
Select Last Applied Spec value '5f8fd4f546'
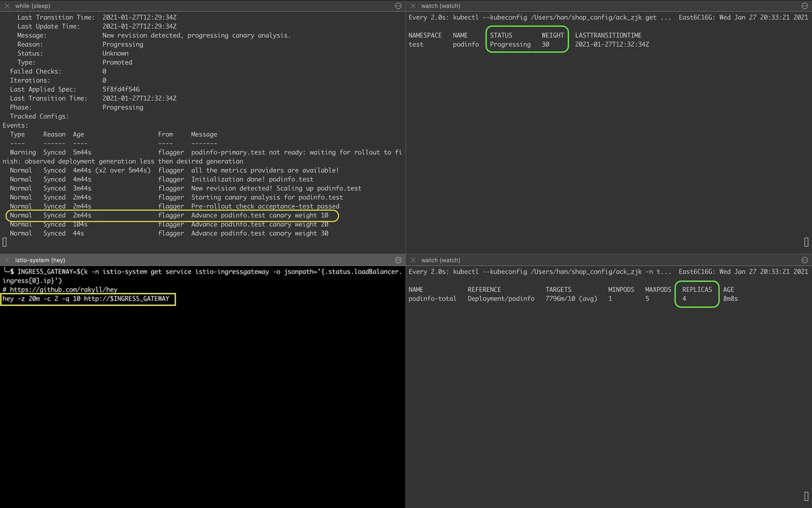click(121, 89)
